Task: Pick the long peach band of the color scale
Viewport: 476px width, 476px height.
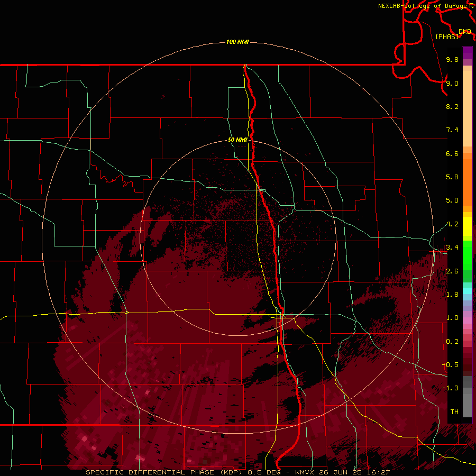Action: [467, 108]
